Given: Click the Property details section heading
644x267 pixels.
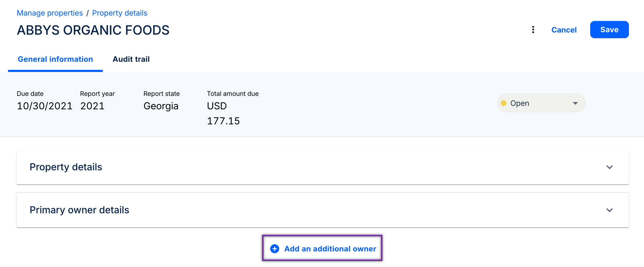Looking at the screenshot, I should point(66,167).
